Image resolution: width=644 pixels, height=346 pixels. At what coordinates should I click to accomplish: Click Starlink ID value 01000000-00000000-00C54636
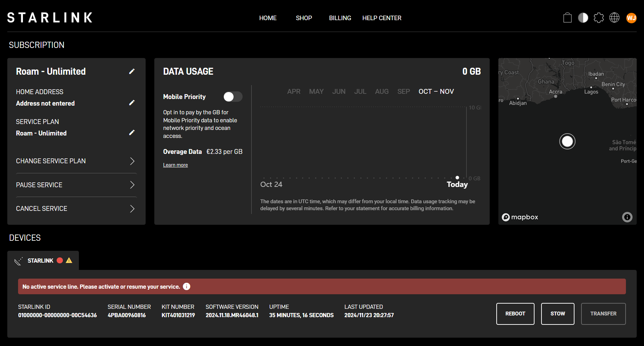57,315
